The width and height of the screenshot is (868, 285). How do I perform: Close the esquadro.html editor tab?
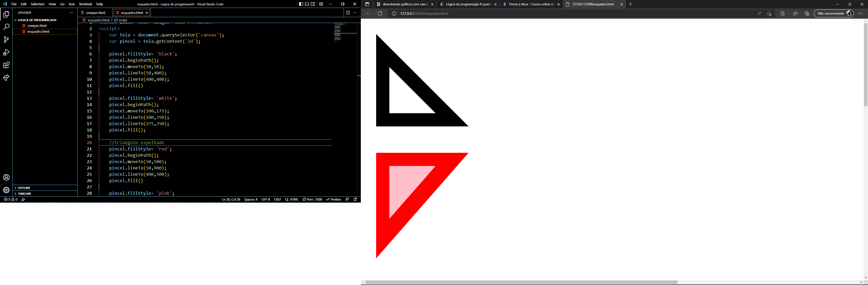click(147, 13)
